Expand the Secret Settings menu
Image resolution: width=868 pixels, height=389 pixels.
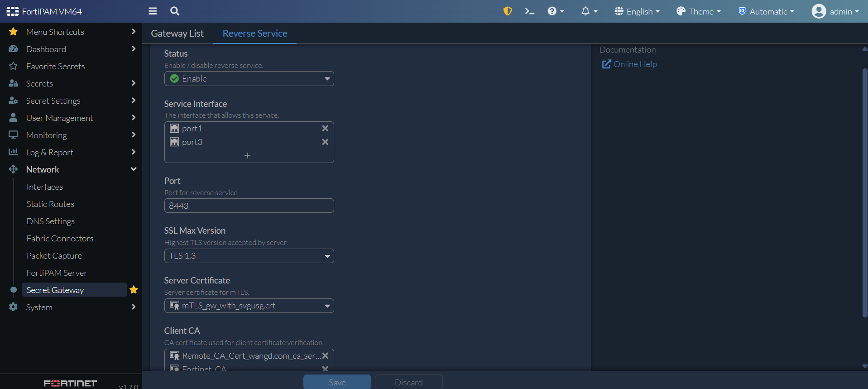click(x=71, y=101)
